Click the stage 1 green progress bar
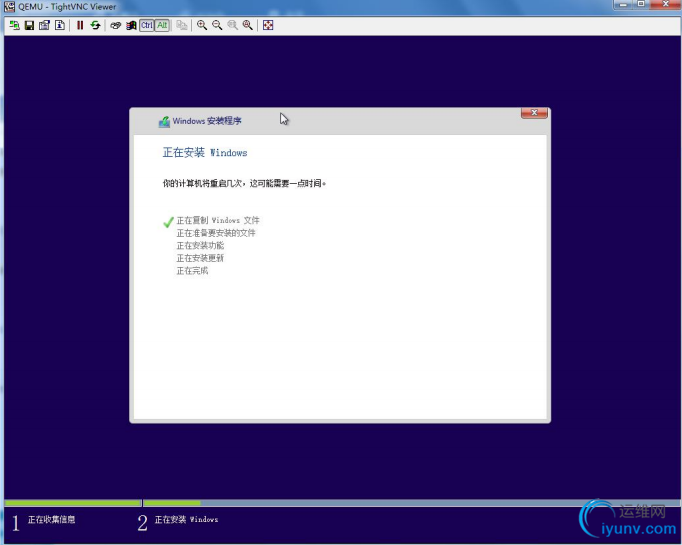The image size is (682, 545). coord(73,503)
